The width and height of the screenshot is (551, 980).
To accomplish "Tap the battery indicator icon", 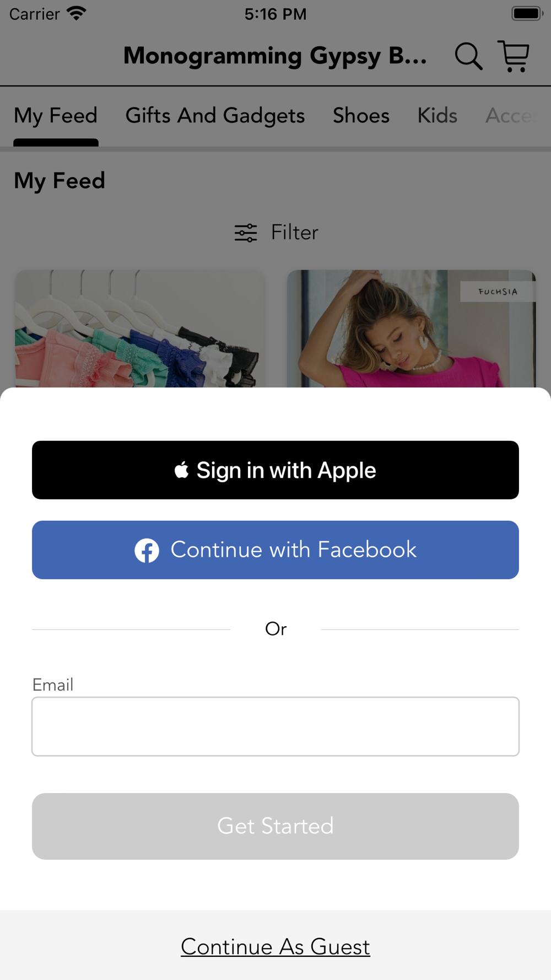I will pos(527,13).
